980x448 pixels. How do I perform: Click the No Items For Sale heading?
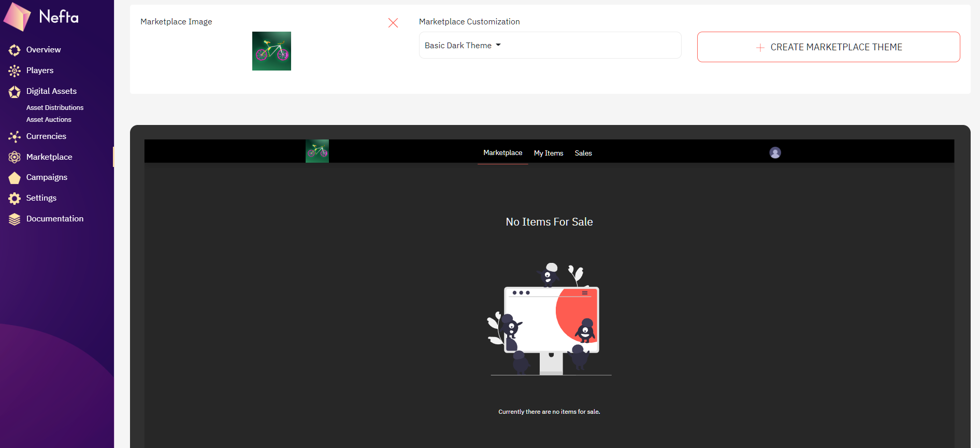pos(549,222)
